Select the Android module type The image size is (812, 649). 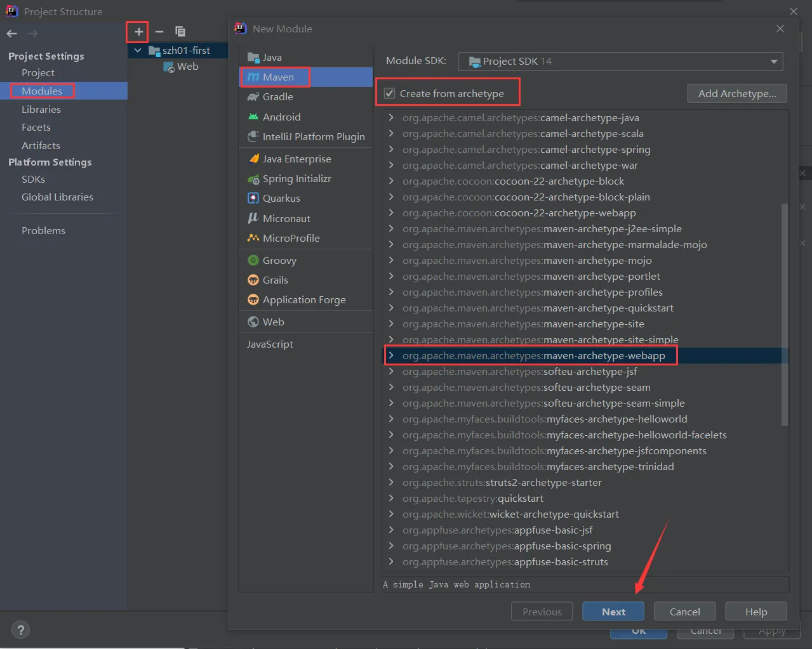click(x=305, y=117)
